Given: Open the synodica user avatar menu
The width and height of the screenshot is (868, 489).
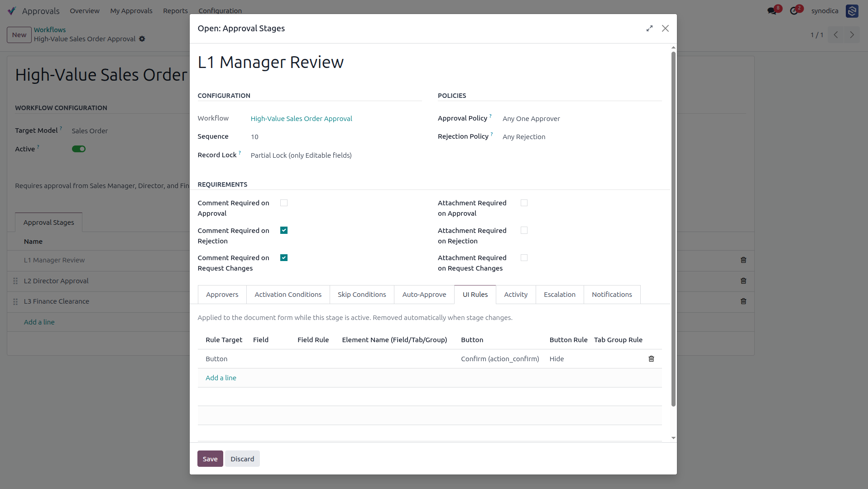Looking at the screenshot, I should (x=852, y=11).
